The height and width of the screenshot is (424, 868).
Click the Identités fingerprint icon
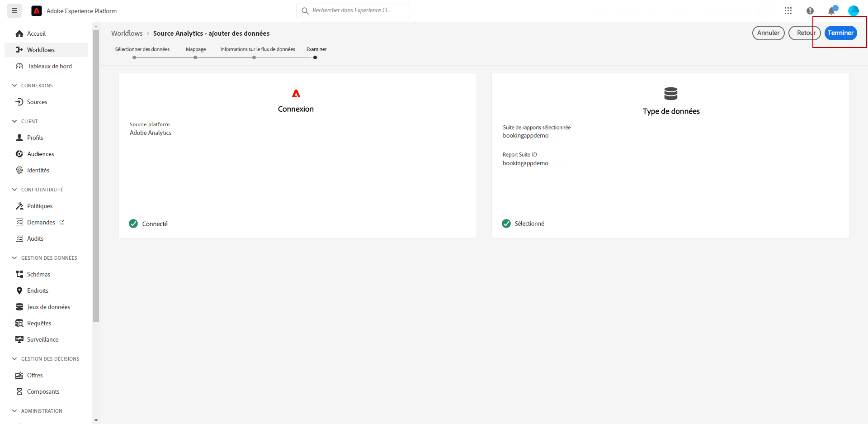(19, 170)
